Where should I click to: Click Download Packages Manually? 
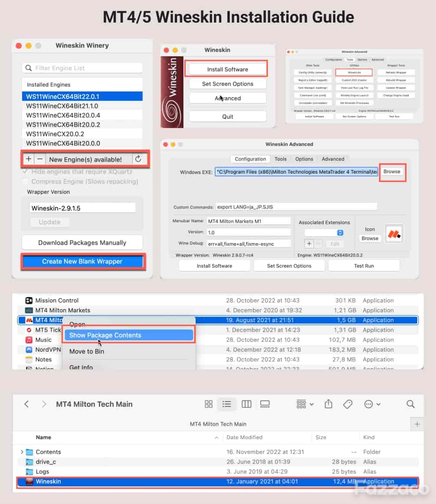[x=82, y=243]
